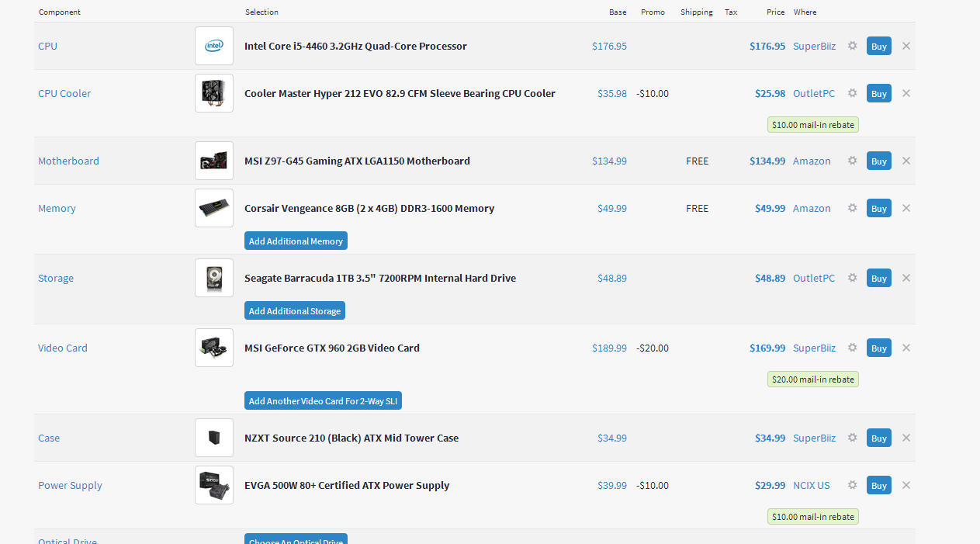
Task: Remove the NZXT Source 210 case with X
Action: pyautogui.click(x=906, y=438)
